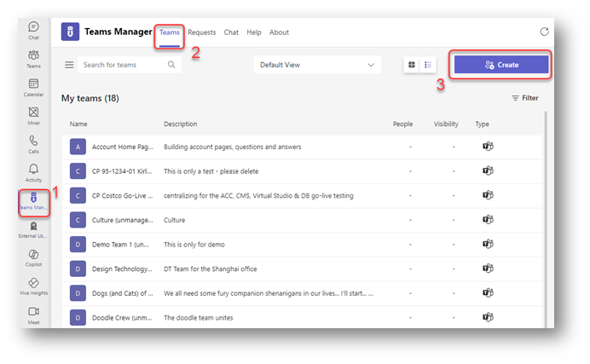Open Viva Insights app

[x=33, y=286]
